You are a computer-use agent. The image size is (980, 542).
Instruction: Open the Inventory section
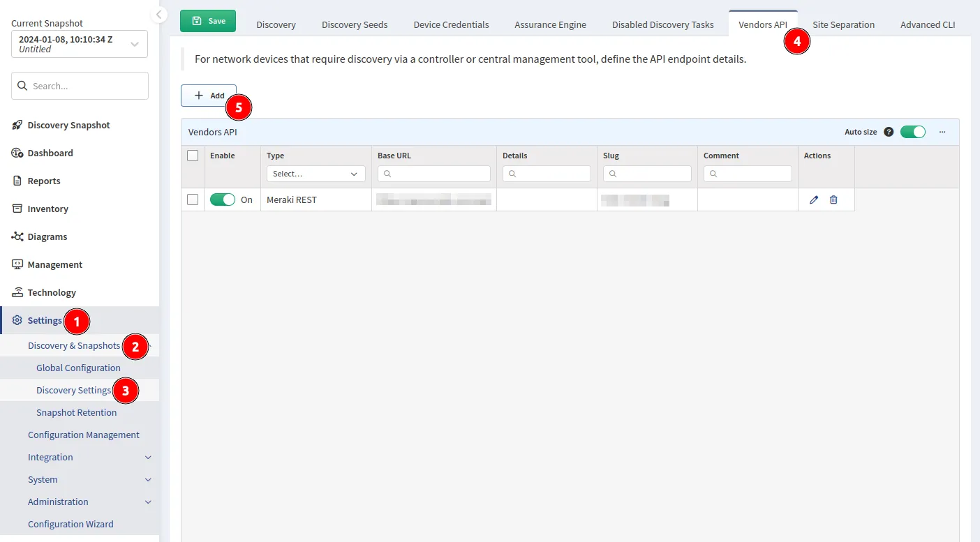point(49,209)
